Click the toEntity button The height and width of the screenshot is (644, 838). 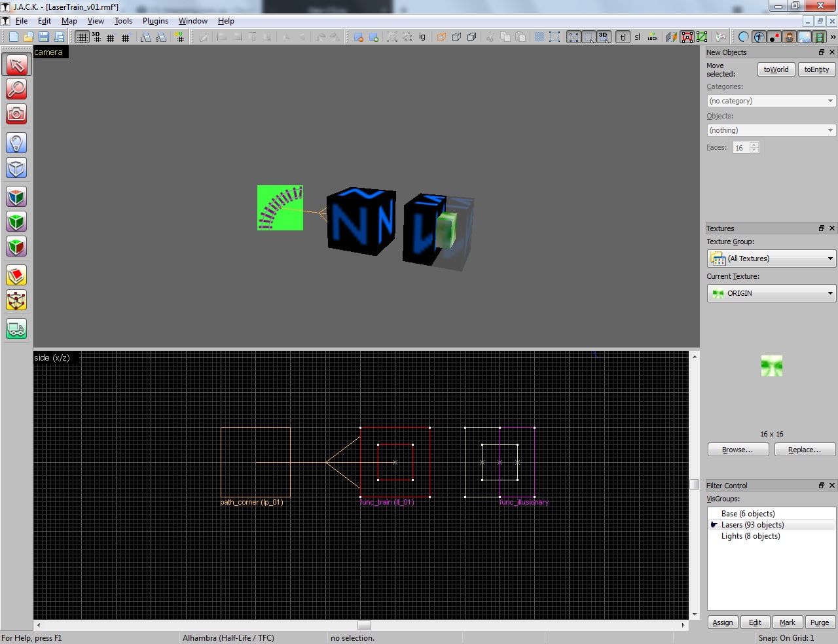(816, 69)
